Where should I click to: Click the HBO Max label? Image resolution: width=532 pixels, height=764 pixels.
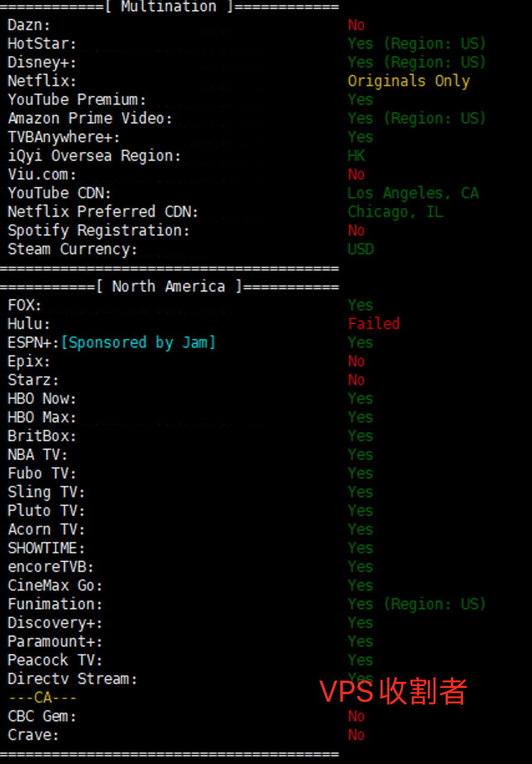tap(42, 418)
